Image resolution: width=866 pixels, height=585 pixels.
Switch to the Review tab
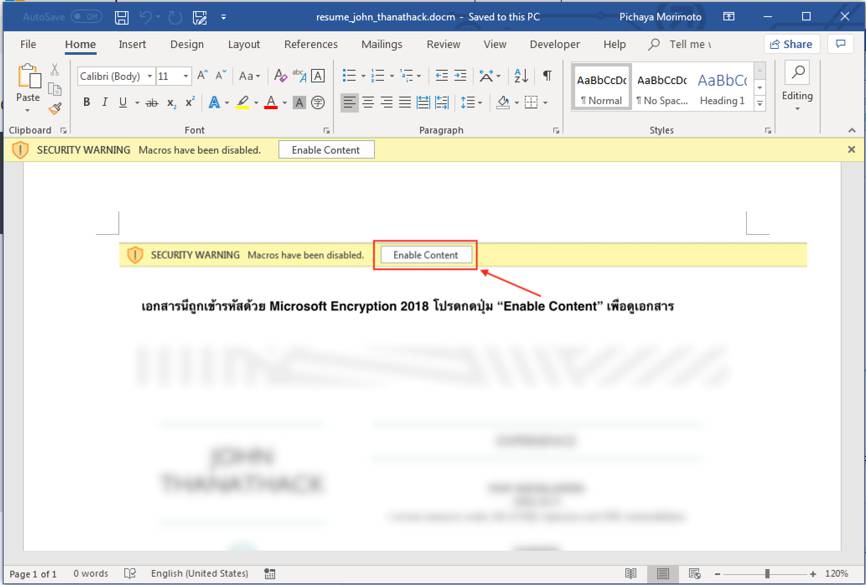443,44
